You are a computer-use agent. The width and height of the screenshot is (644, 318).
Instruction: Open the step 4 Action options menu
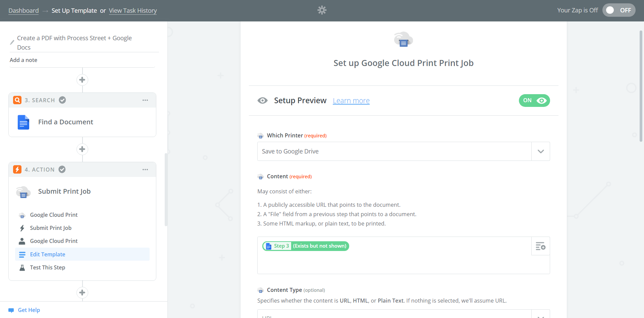click(145, 170)
